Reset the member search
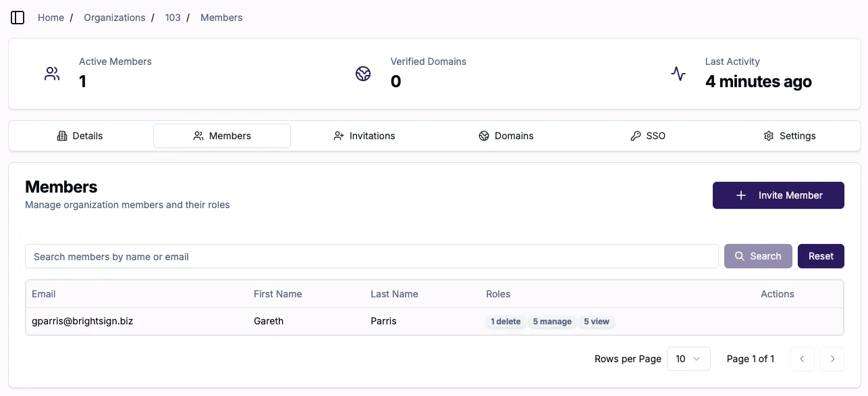The height and width of the screenshot is (396, 868). (x=821, y=256)
